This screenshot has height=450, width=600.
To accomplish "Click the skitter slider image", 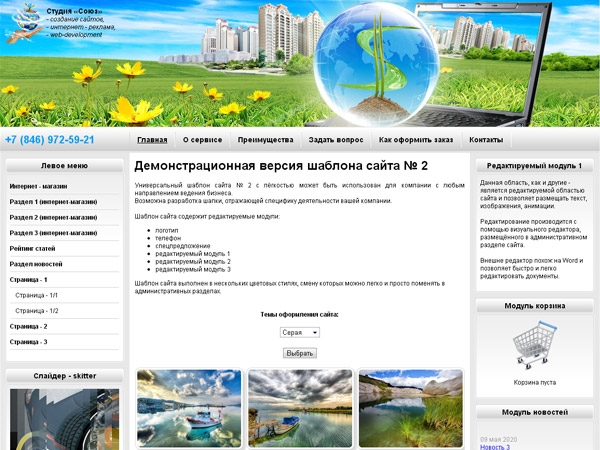I will coord(64,419).
